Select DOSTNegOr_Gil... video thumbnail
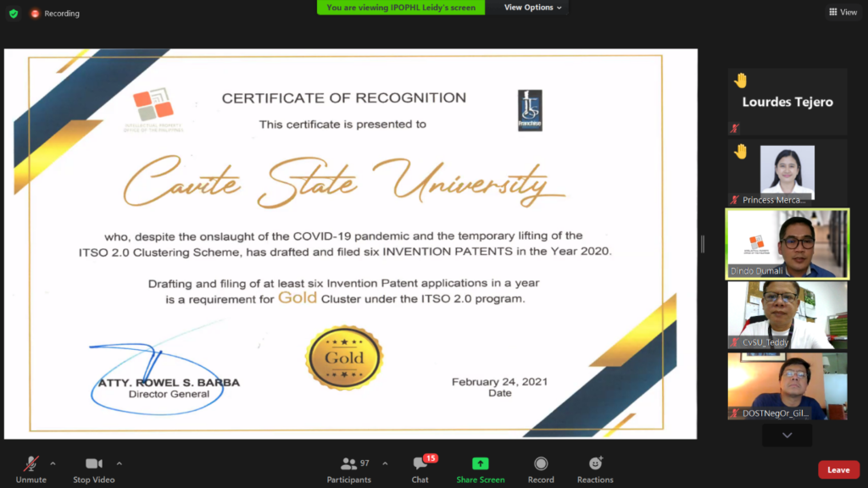Image resolution: width=868 pixels, height=488 pixels. [787, 386]
